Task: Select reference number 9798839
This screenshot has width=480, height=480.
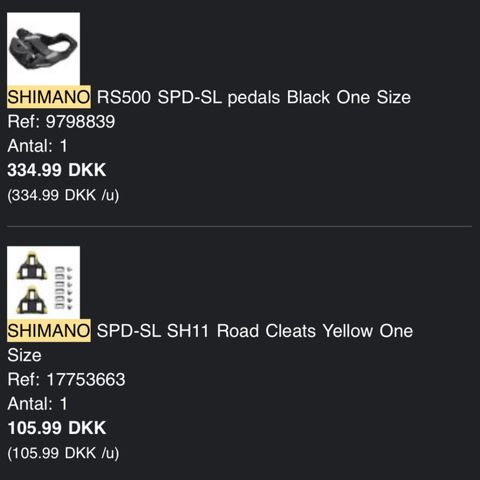Action: [80, 121]
